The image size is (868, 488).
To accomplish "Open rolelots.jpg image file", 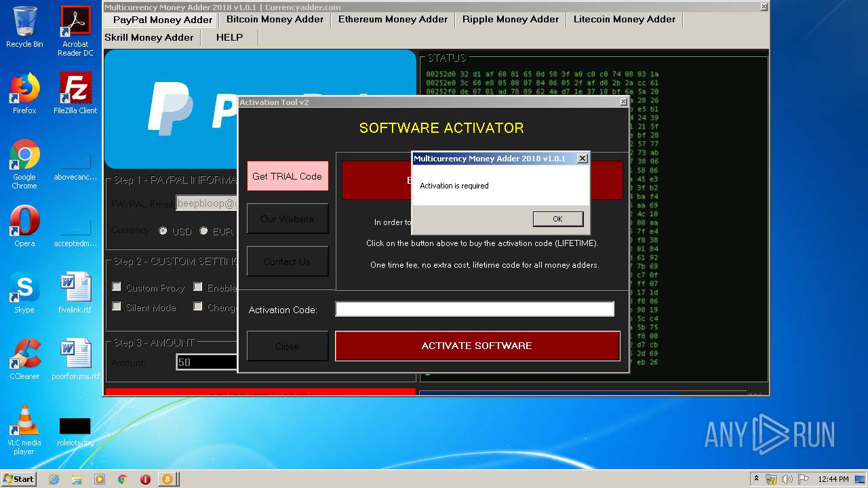I will [75, 432].
